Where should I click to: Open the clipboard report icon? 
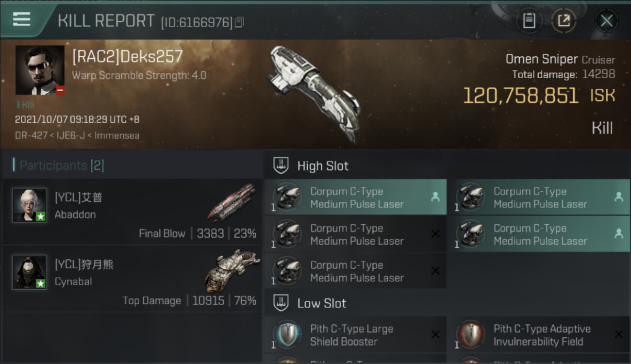pos(529,21)
